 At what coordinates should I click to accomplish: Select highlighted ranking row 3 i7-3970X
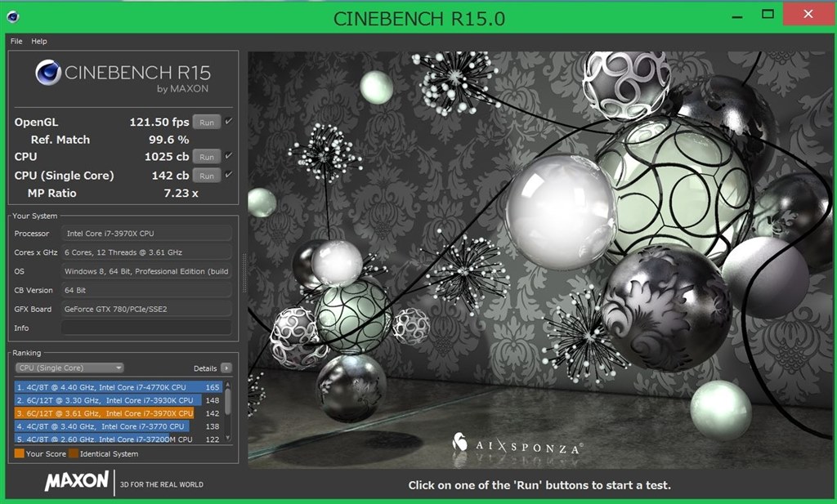click(118, 413)
